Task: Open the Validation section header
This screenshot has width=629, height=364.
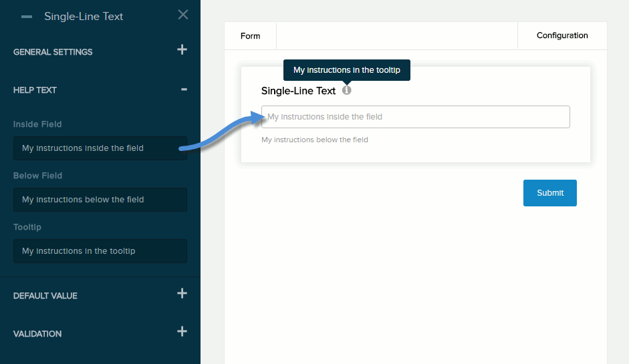Action: pos(37,334)
